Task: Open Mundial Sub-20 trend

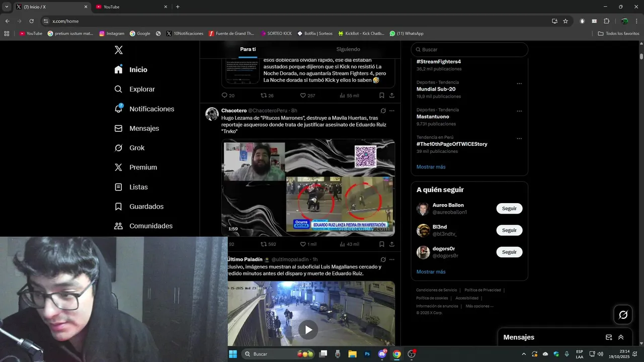Action: [x=436, y=89]
